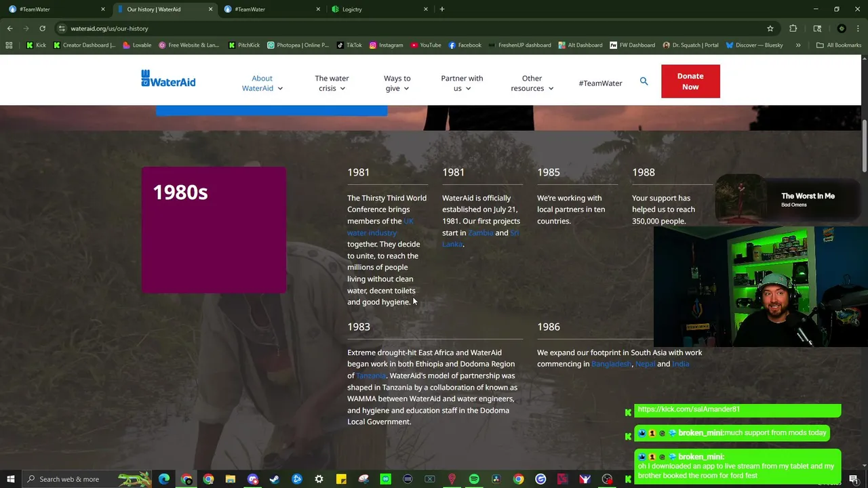Viewport: 868px width, 488px height.
Task: Open a new browser tab
Action: (442, 9)
